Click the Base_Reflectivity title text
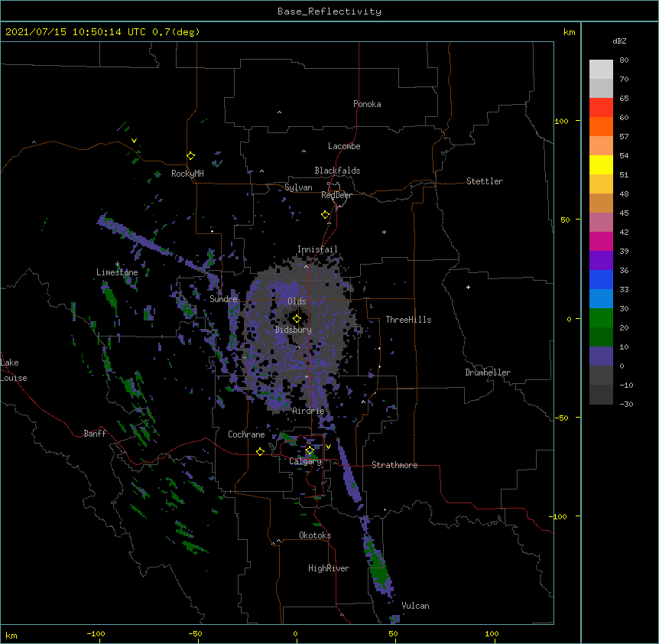 (x=329, y=11)
